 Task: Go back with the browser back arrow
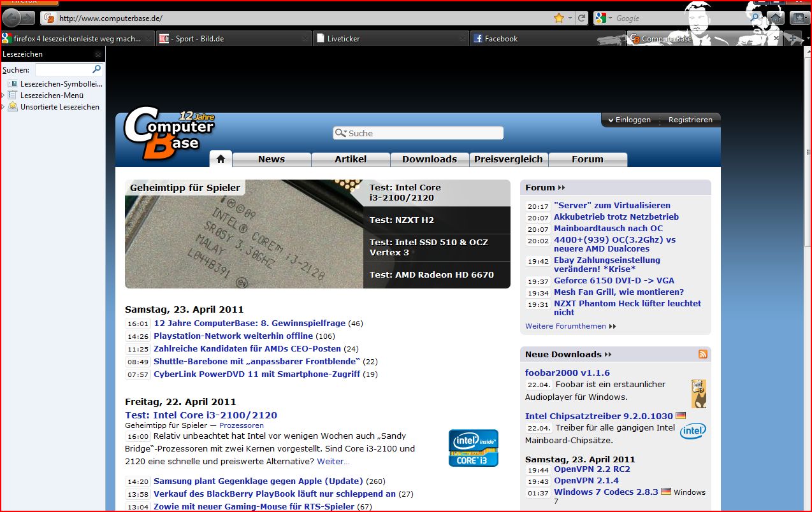(12, 17)
